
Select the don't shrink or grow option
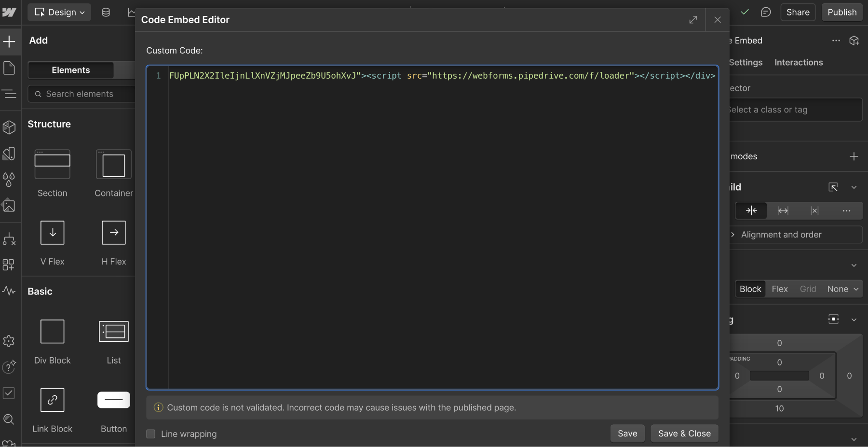[814, 210]
